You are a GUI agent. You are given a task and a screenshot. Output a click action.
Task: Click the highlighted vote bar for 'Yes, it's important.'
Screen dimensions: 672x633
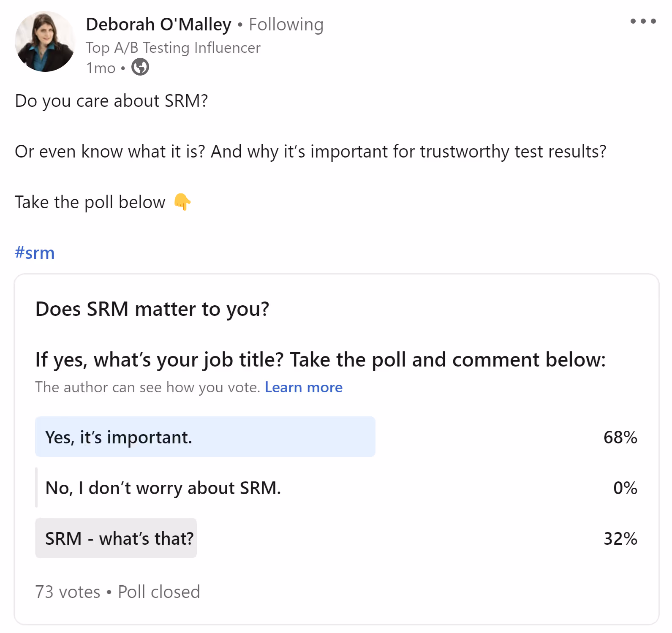[205, 437]
